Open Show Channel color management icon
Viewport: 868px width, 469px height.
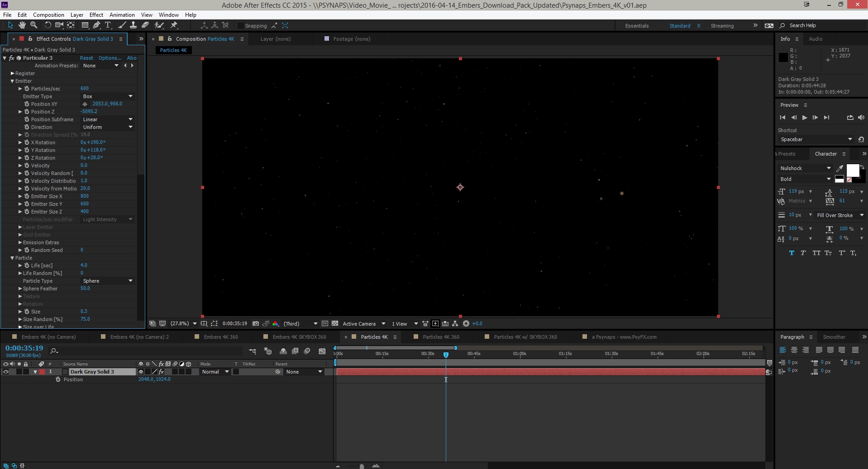point(276,324)
